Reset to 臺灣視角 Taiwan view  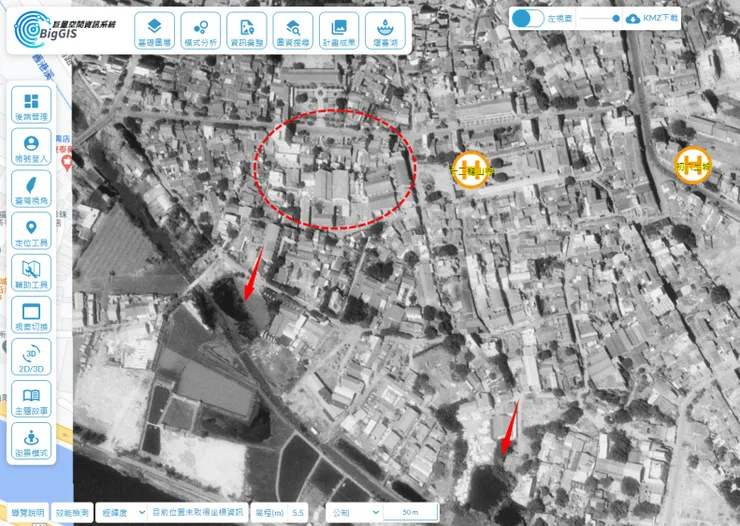click(31, 189)
